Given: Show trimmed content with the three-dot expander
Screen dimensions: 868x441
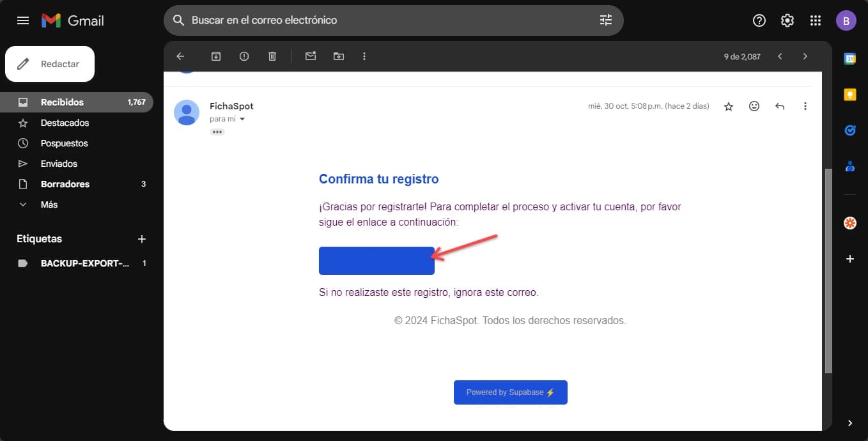Looking at the screenshot, I should point(217,132).
